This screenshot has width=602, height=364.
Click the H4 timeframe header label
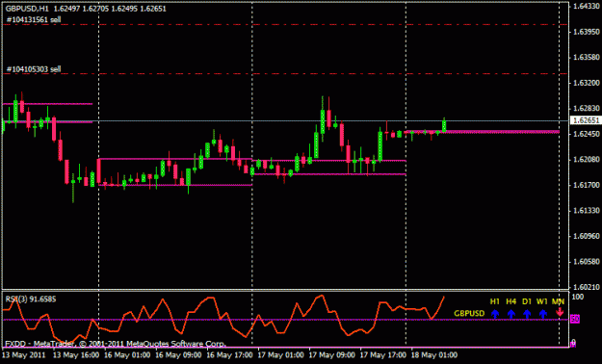click(511, 301)
